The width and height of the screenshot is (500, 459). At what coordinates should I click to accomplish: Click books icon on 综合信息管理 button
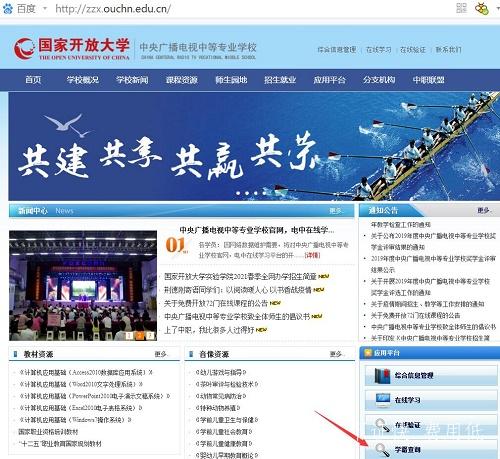382,376
